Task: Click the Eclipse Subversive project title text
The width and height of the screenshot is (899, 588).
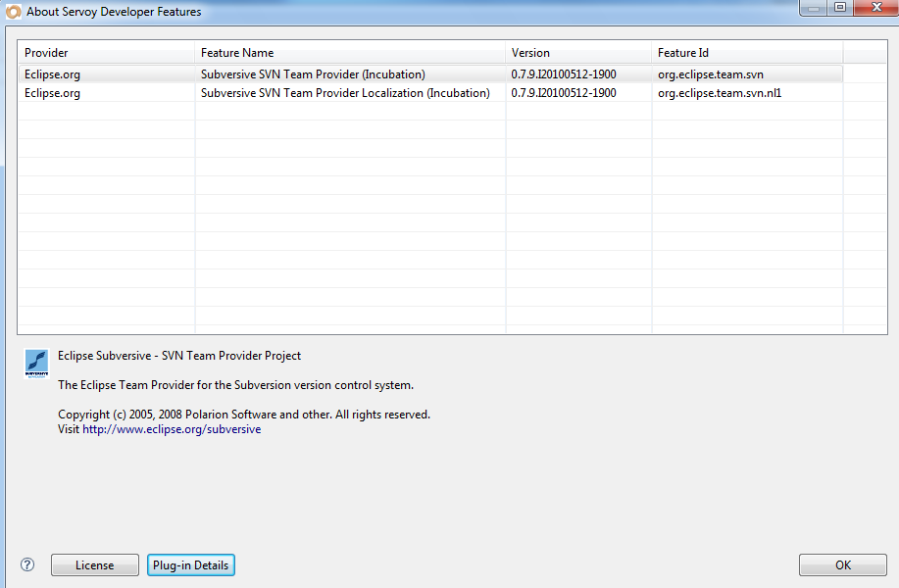Action: (x=178, y=356)
